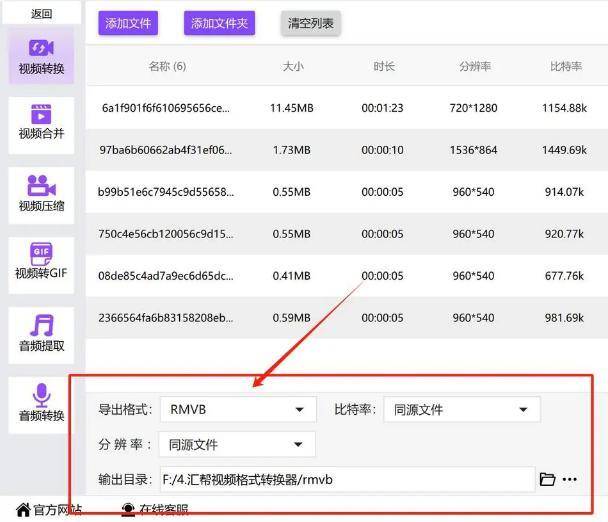Viewport: 608px width, 522px height.
Task: Open the 音频提取 audio extraction icon
Action: click(41, 325)
